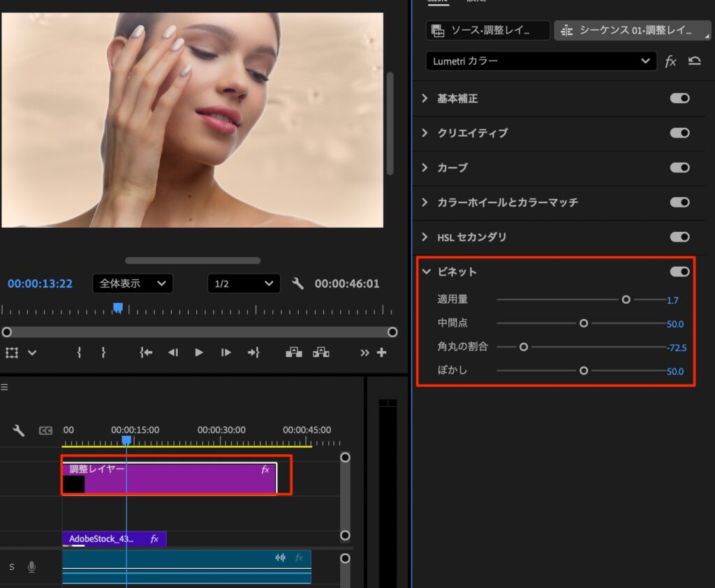Disable the ビネット section toggle
Screen dimensions: 715x588
(679, 272)
